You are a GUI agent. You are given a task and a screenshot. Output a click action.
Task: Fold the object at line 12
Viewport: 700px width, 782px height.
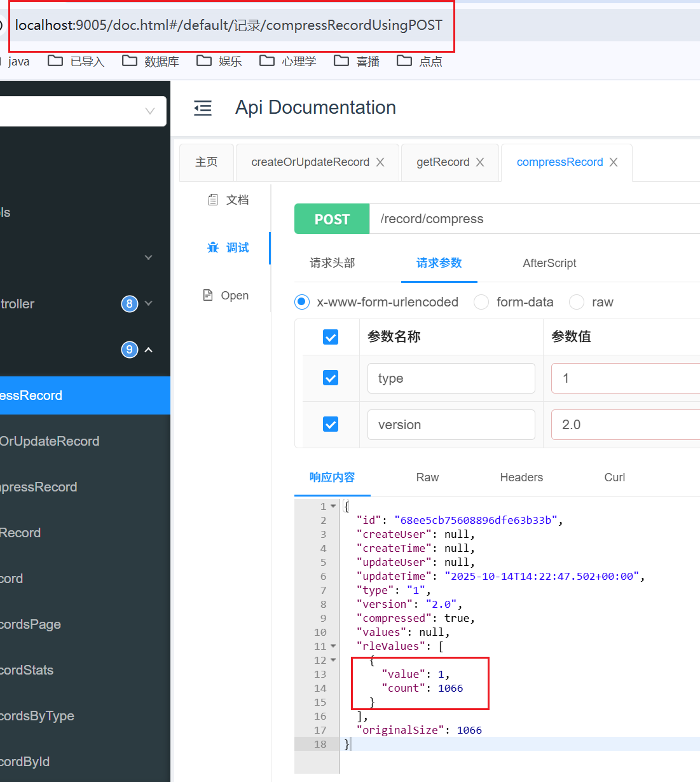click(333, 660)
